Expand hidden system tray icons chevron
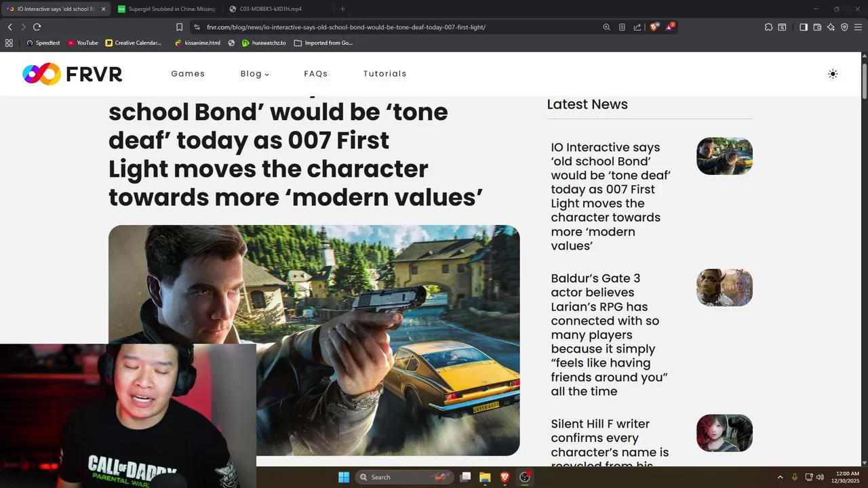This screenshot has height=488, width=868. pyautogui.click(x=780, y=477)
